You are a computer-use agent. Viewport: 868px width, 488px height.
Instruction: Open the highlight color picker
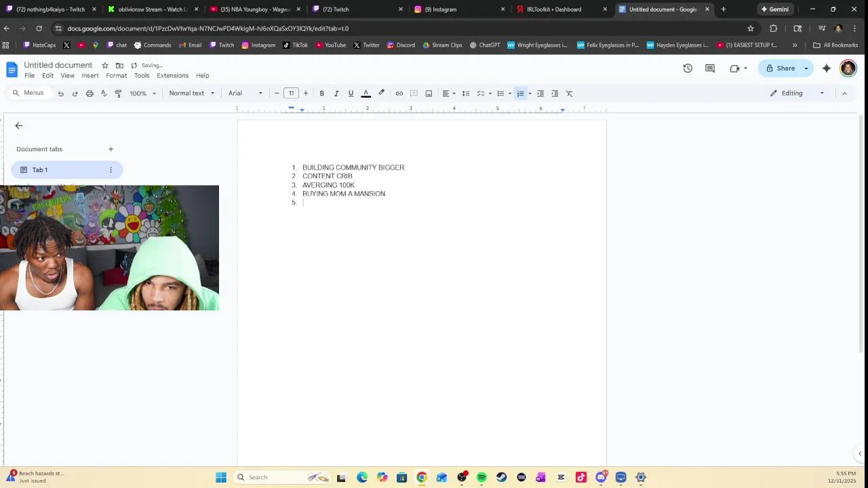381,94
